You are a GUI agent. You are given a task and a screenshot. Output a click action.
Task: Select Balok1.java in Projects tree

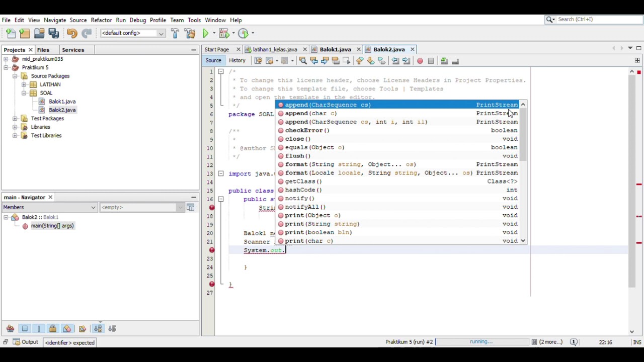[x=62, y=102]
